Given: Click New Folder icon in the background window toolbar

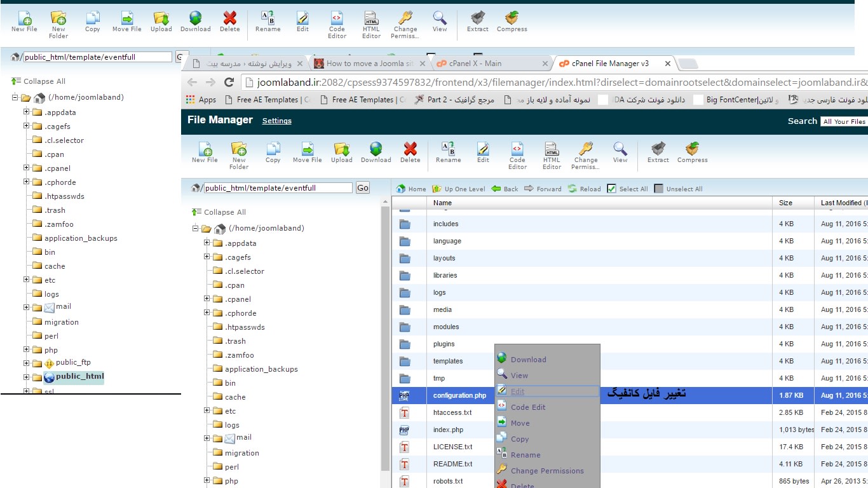Looking at the screenshot, I should tap(58, 18).
